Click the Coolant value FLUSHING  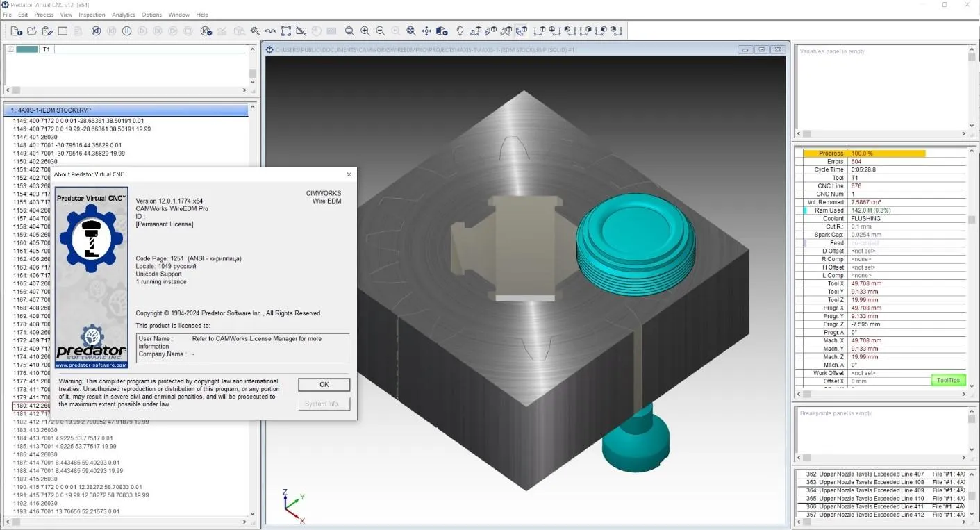click(x=865, y=219)
